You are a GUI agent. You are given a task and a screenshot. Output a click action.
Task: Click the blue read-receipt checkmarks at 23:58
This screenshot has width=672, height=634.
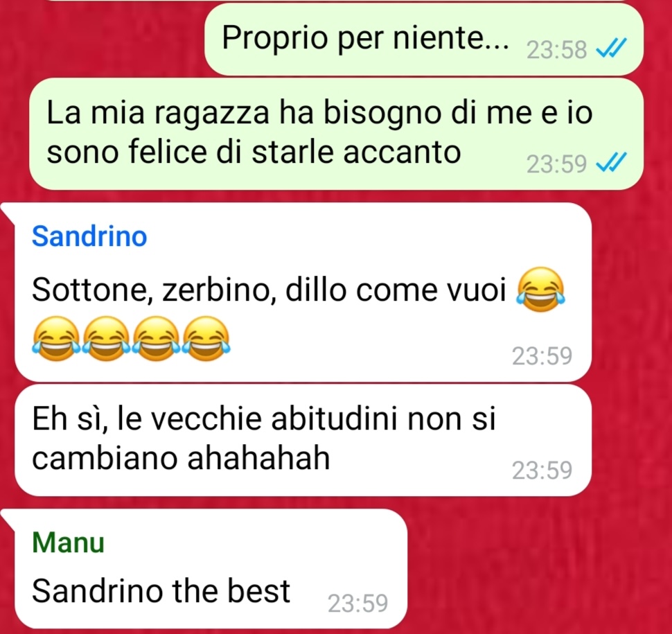point(612,48)
